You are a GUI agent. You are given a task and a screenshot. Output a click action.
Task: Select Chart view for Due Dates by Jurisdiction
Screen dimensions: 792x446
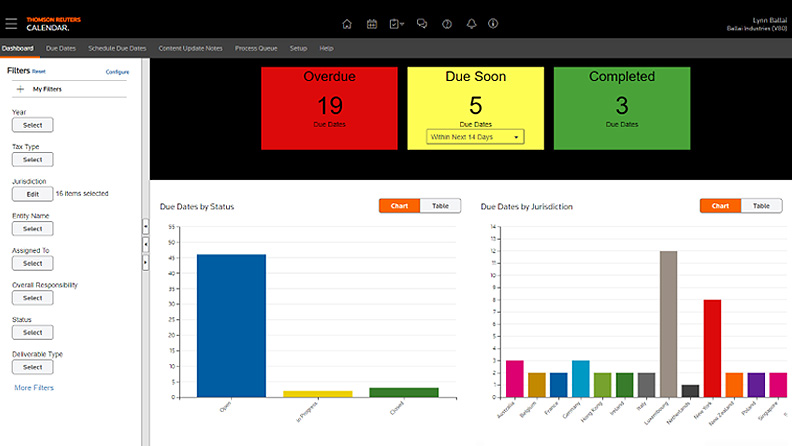click(720, 205)
